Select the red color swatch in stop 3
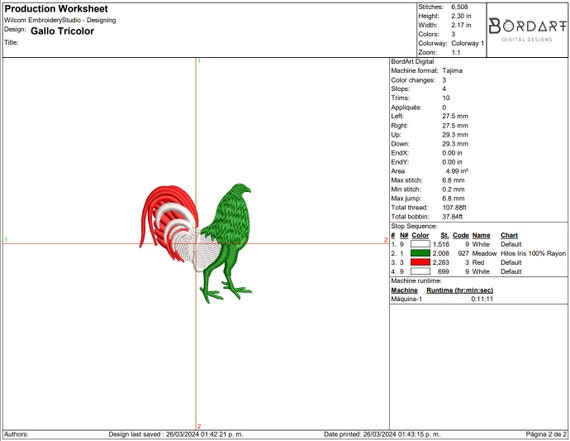The image size is (570, 441). pyautogui.click(x=420, y=262)
